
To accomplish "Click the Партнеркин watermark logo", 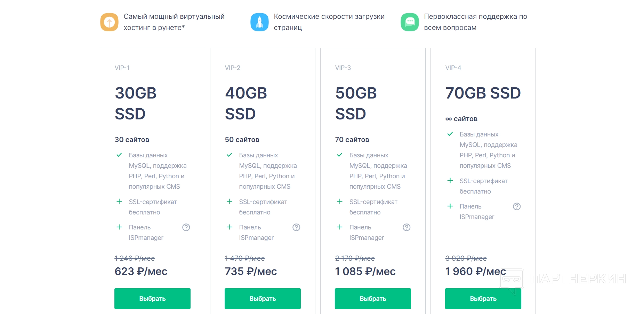I will tap(563, 279).
